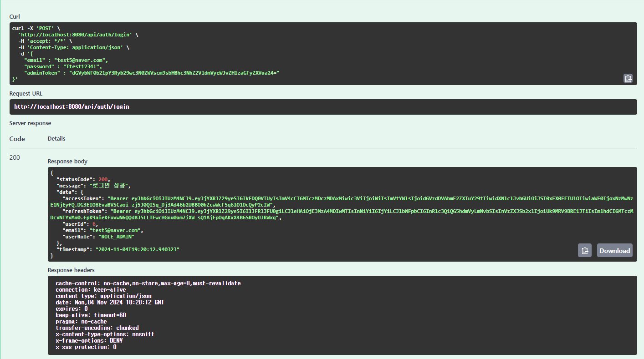
Task: Click the "Response body" label
Action: [x=67, y=161]
